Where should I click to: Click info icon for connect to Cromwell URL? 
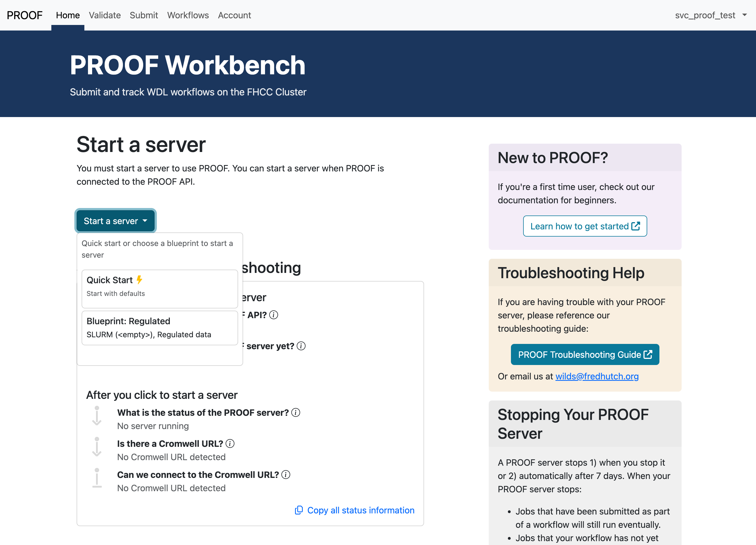click(286, 474)
